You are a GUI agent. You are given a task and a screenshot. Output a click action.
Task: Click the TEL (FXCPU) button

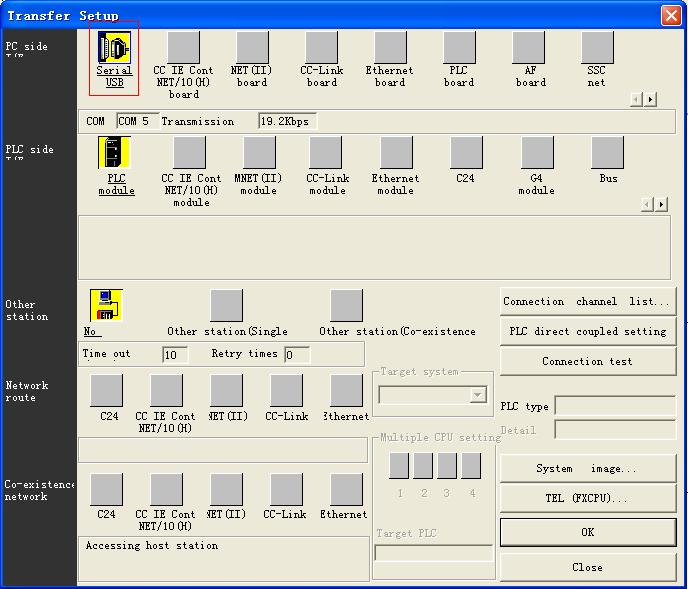coord(587,498)
